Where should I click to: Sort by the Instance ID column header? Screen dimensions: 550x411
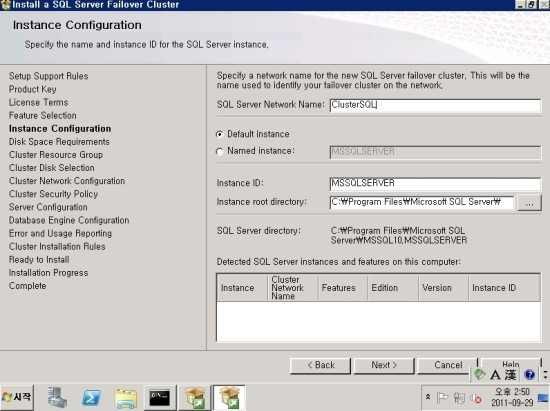[504, 288]
